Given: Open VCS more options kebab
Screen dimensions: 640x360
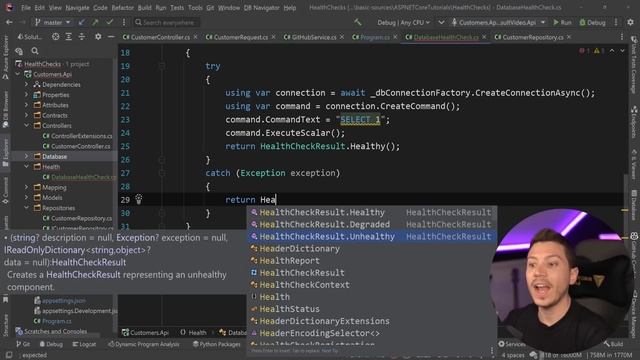Looking at the screenshot, I should tap(124, 22).
